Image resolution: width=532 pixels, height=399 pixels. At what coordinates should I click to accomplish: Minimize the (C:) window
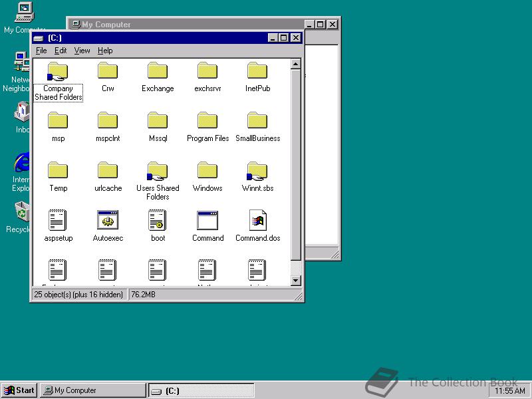coord(273,38)
